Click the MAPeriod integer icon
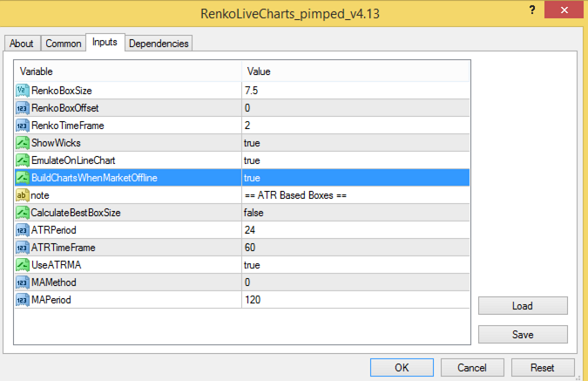 (x=23, y=299)
